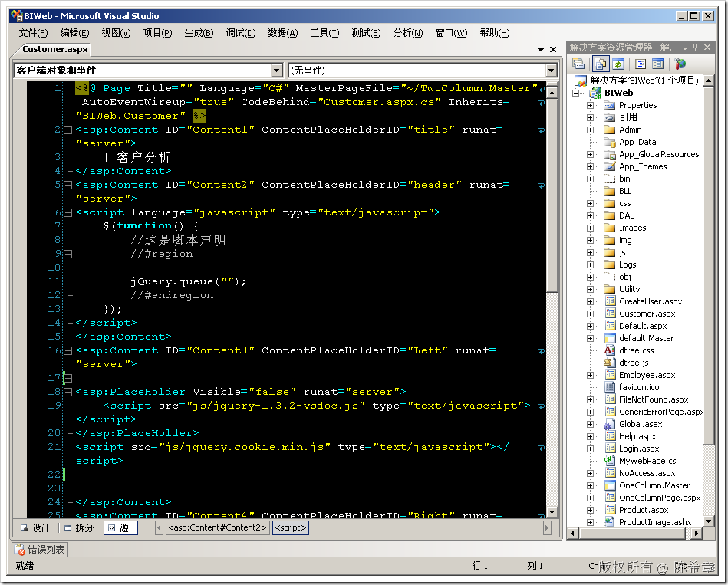Open the 工具(T) menu

point(324,33)
